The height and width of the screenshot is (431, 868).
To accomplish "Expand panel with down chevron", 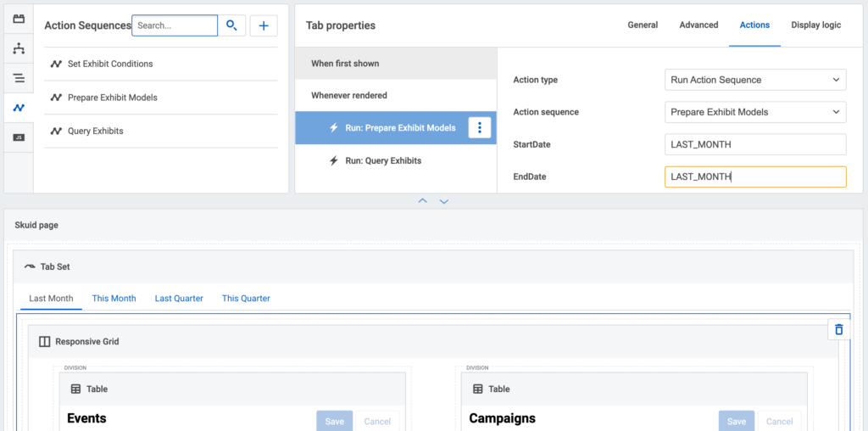I will click(444, 201).
